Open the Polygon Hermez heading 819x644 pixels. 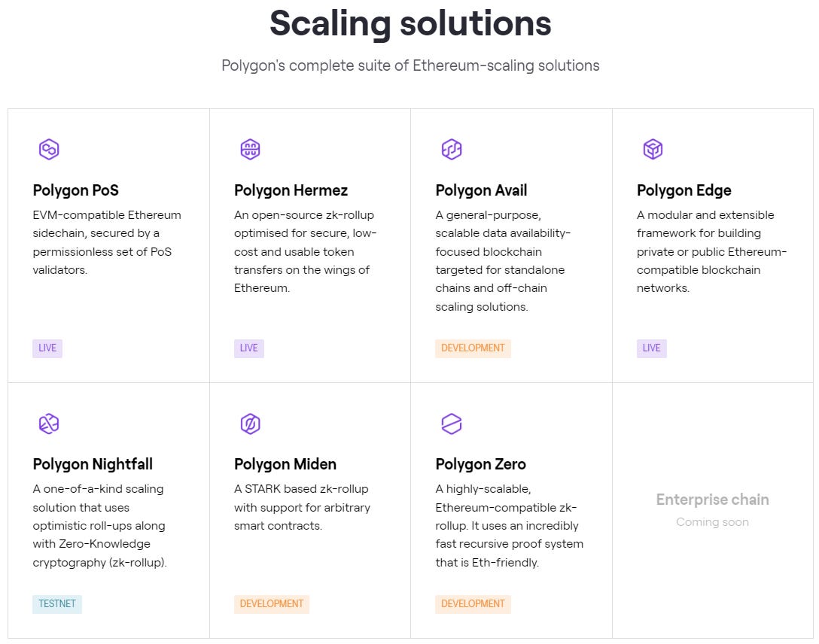(291, 190)
